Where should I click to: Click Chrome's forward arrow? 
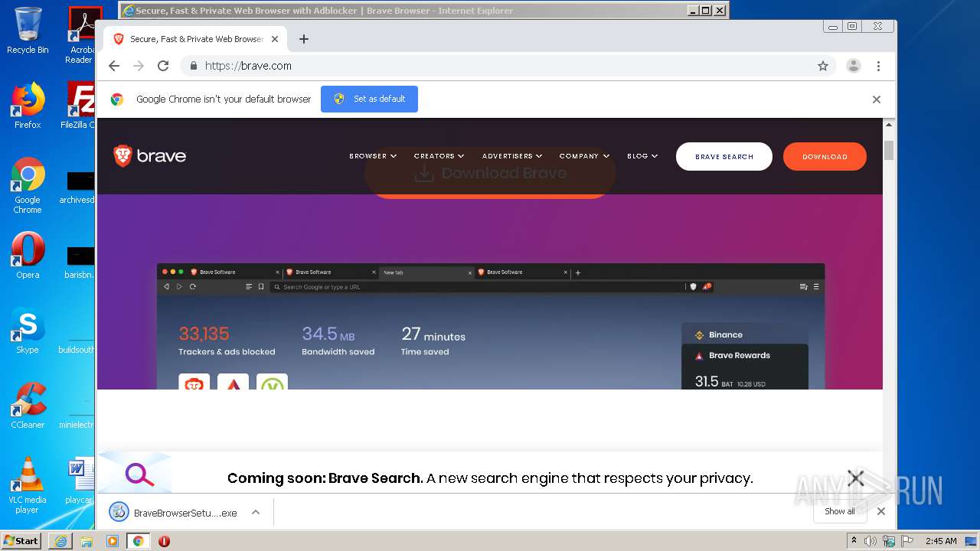click(x=139, y=66)
